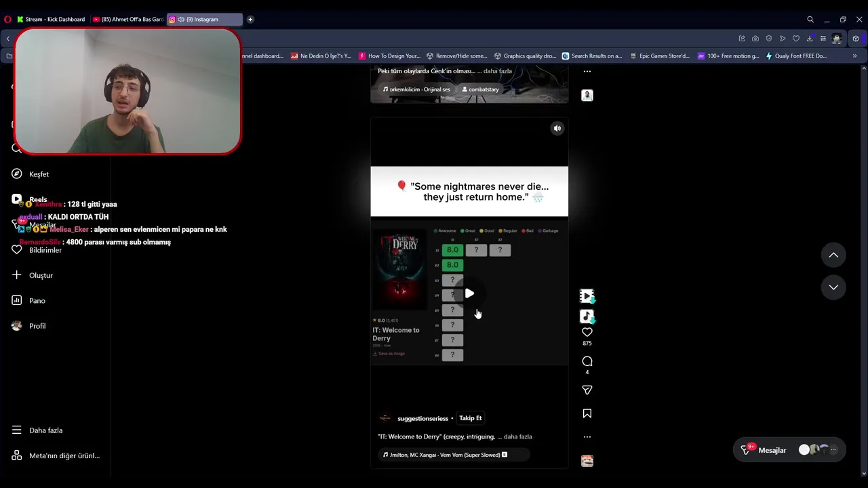
Task: Click the Oluştur plus icon
Action: pos(17,274)
